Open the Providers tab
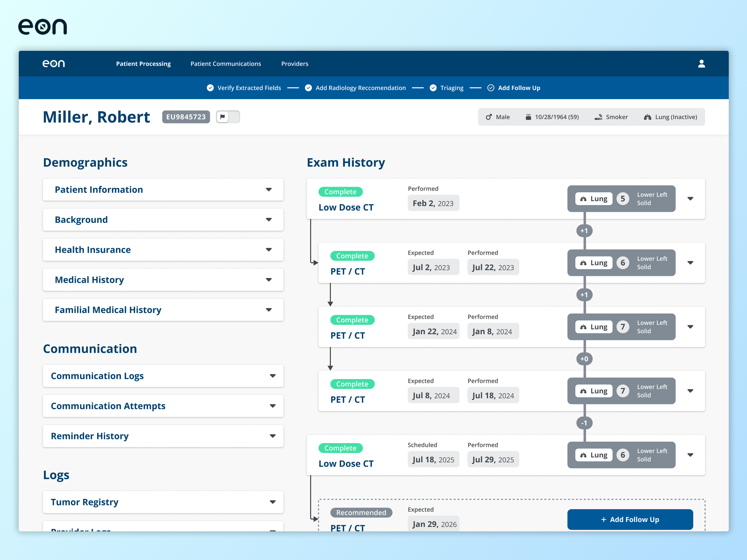The height and width of the screenshot is (560, 747). pyautogui.click(x=295, y=64)
